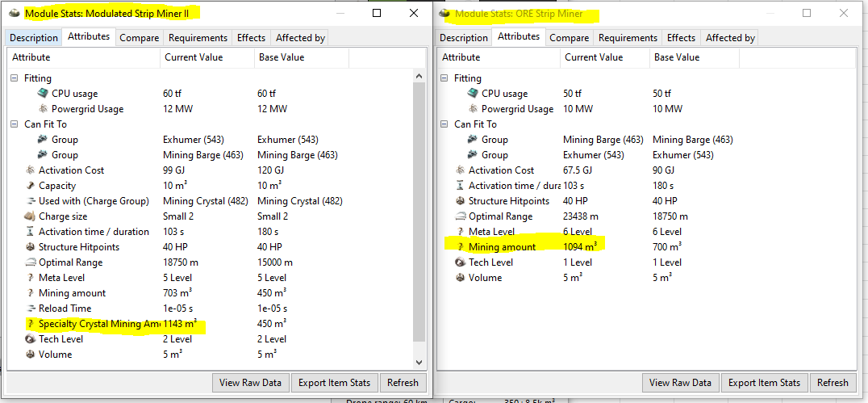Click the Modulated Strip Miner II window title icon
868x403 pixels.
[14, 13]
